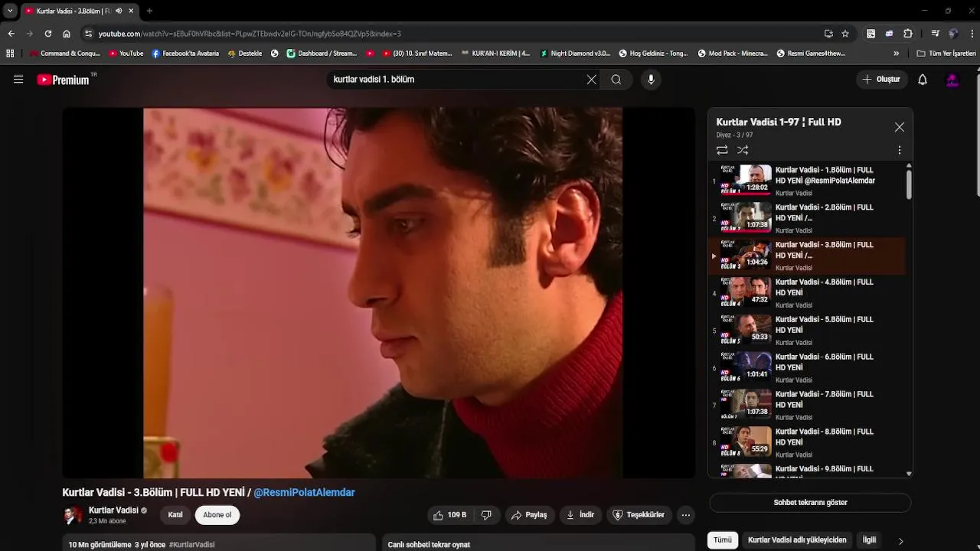Play 1.Bölüm from the playlist

807,181
